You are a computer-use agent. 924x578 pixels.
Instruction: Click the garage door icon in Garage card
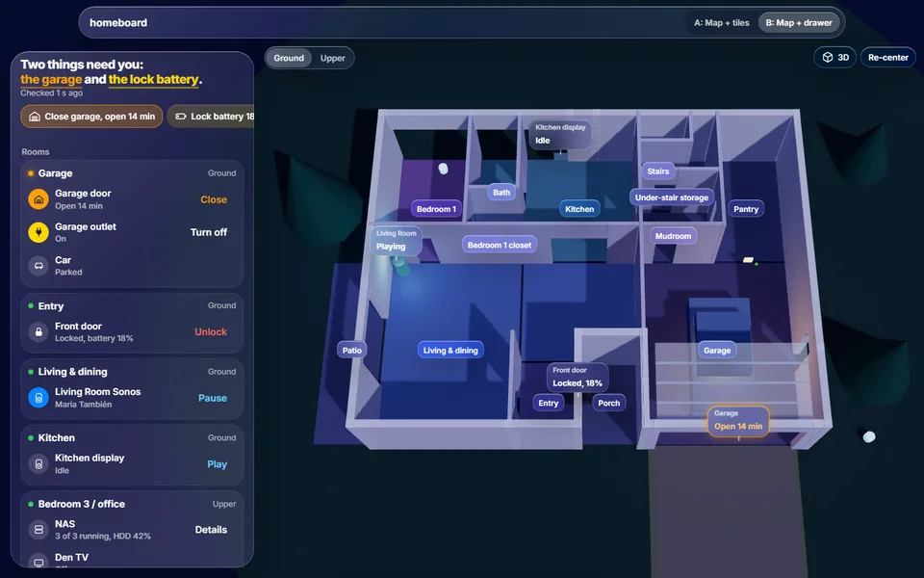click(38, 199)
